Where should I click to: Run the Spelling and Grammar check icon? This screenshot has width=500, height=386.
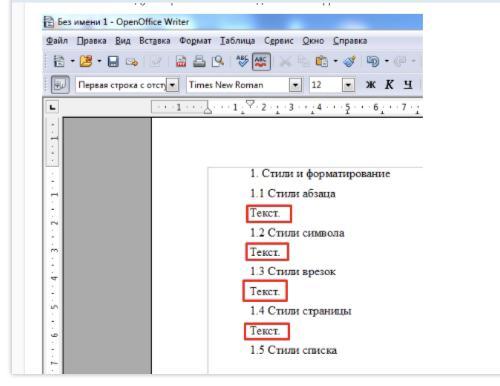pyautogui.click(x=242, y=62)
